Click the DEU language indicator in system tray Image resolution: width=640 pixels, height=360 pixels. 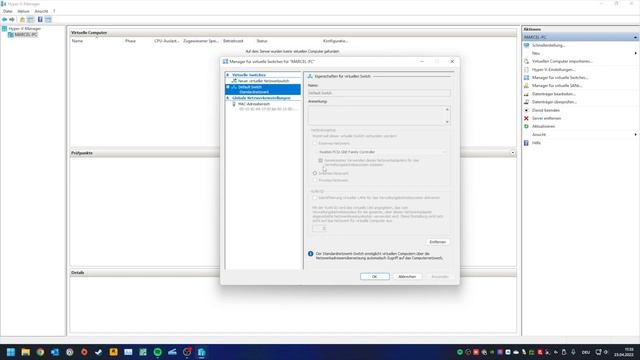[586, 352]
